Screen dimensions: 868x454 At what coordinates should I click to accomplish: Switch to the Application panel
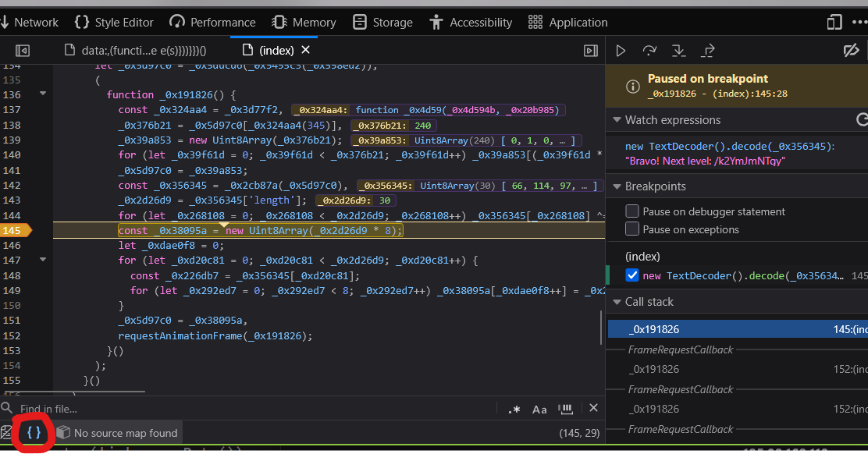point(568,22)
